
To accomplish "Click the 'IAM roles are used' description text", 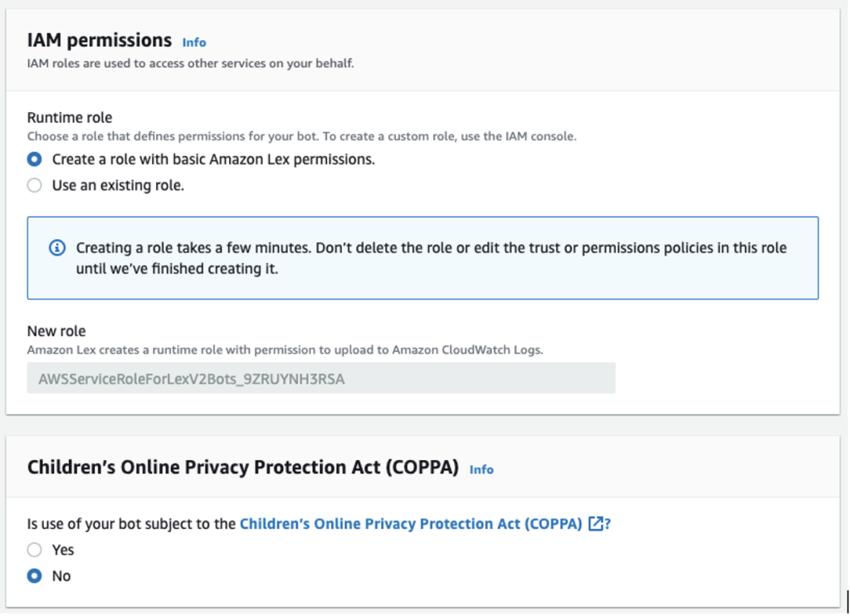I will 190,63.
